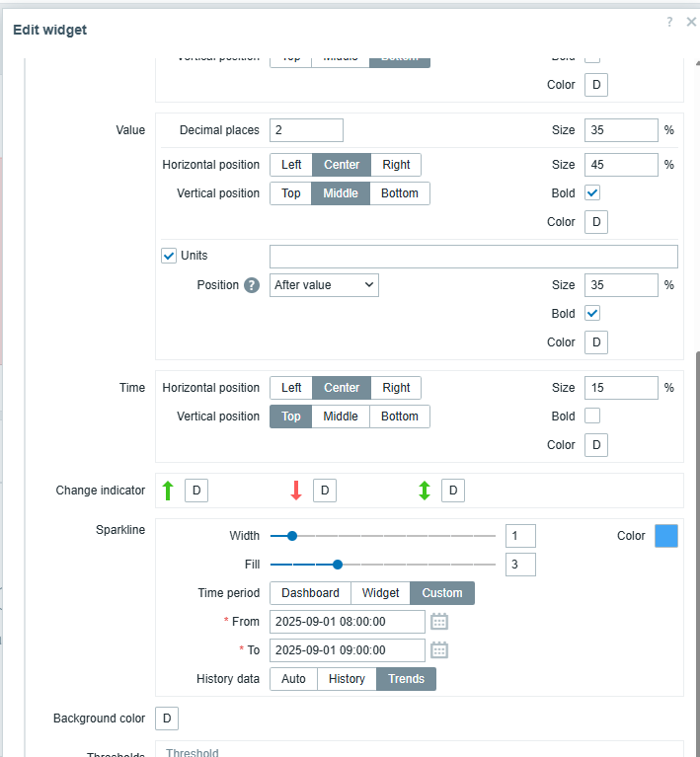Click the help icon in dialog header
The image size is (700, 757).
coord(669,22)
